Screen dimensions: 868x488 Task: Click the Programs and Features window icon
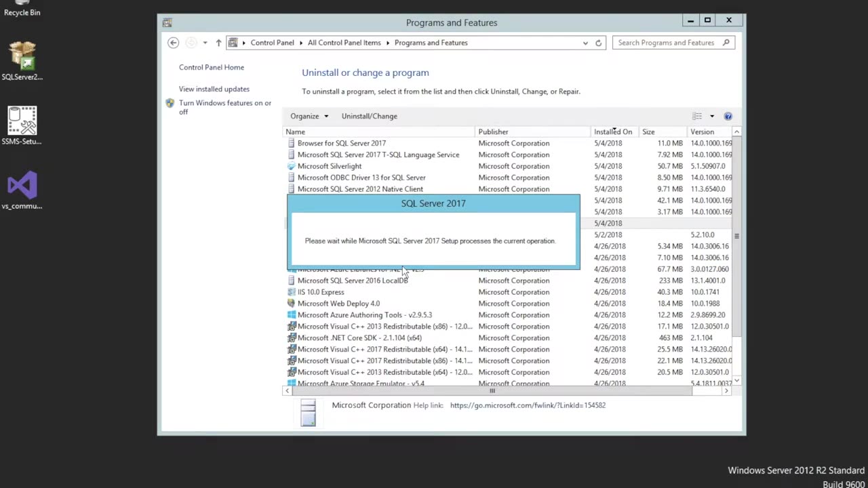click(x=167, y=22)
